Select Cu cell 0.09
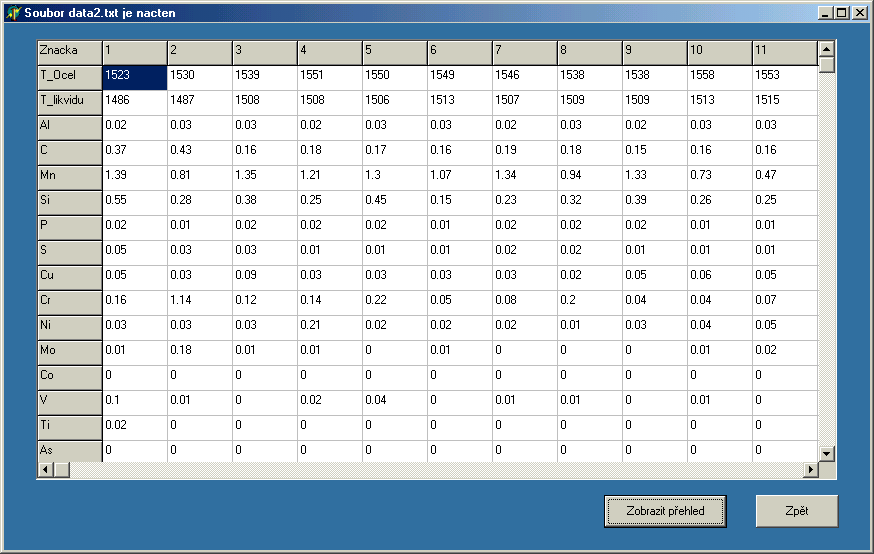The width and height of the screenshot is (874, 554). [x=265, y=279]
